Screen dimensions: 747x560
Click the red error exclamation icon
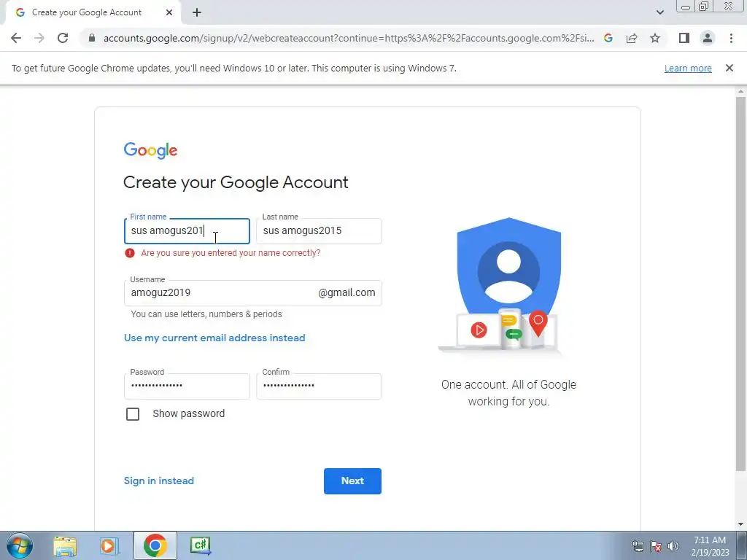point(130,253)
